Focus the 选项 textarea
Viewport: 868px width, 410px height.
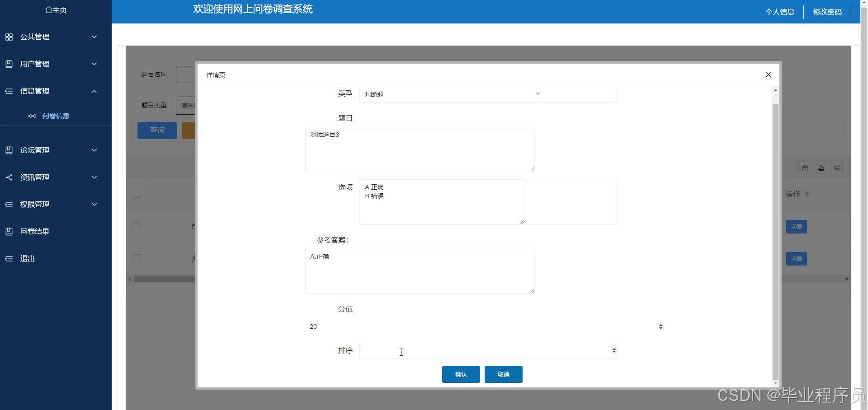point(442,202)
